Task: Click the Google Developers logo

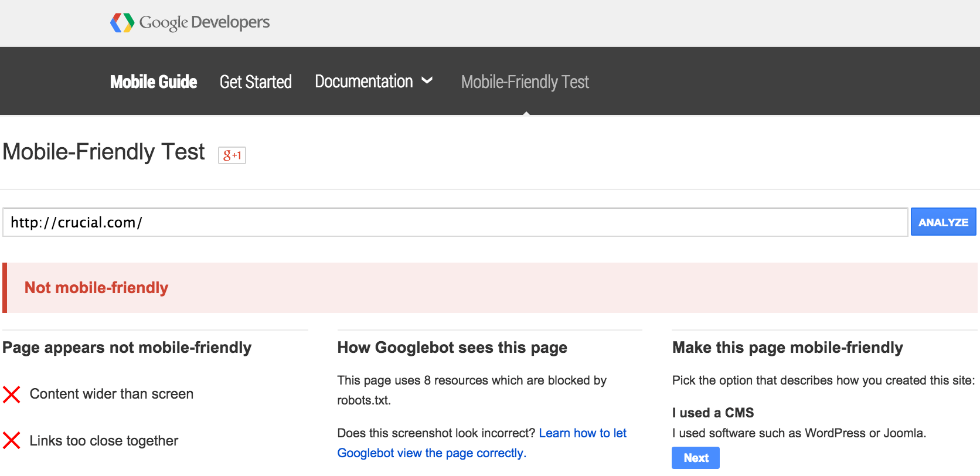Action: pos(190,22)
